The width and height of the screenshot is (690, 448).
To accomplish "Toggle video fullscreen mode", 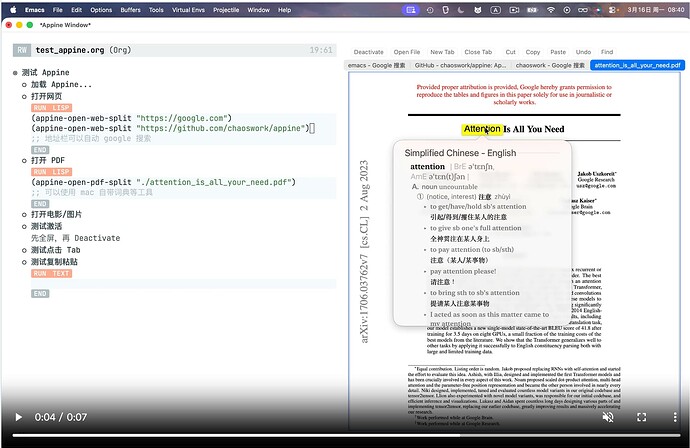I will tap(642, 417).
